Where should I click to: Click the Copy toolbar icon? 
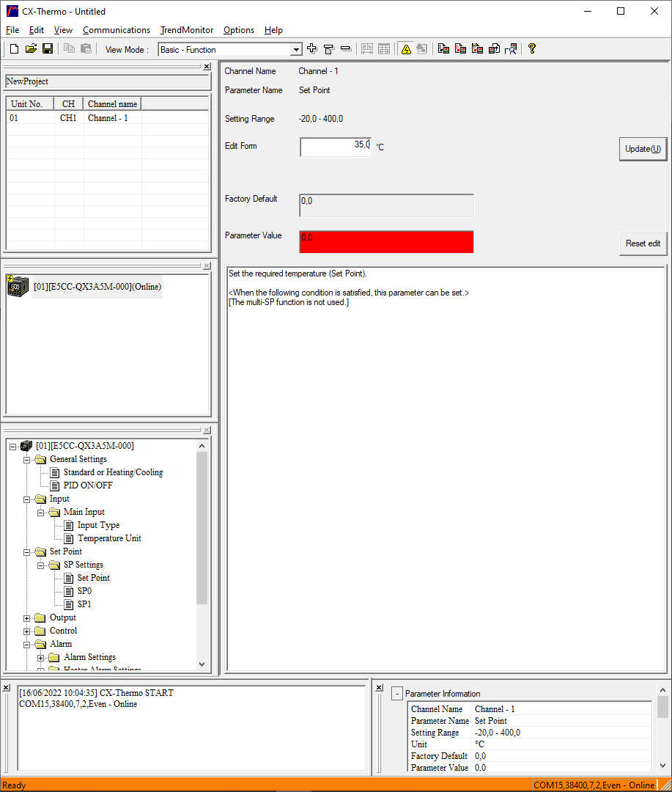pos(69,49)
